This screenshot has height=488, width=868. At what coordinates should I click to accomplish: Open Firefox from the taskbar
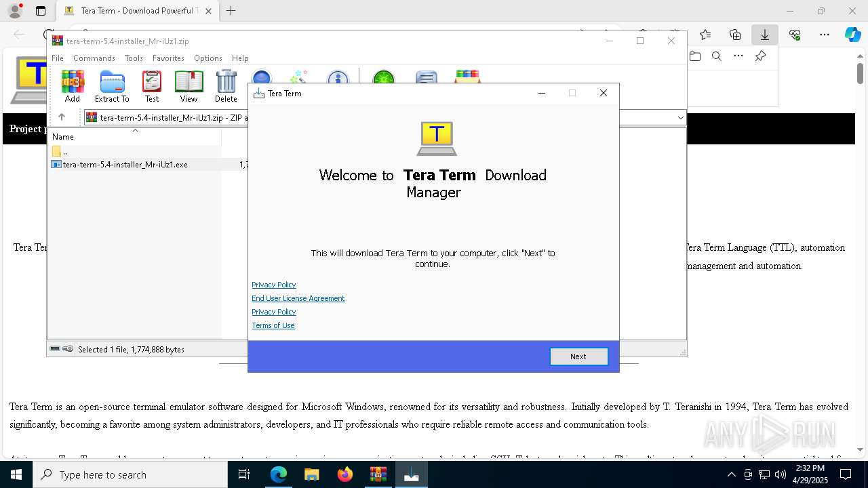click(344, 474)
